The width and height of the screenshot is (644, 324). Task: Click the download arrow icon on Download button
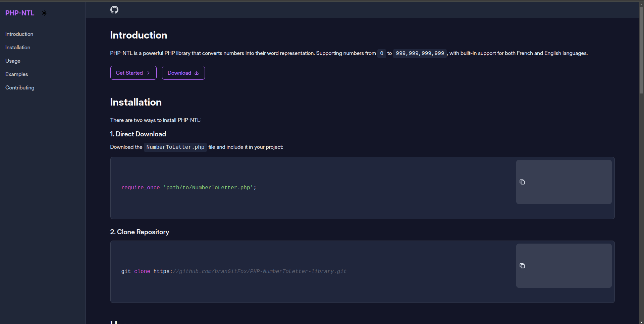pos(196,73)
